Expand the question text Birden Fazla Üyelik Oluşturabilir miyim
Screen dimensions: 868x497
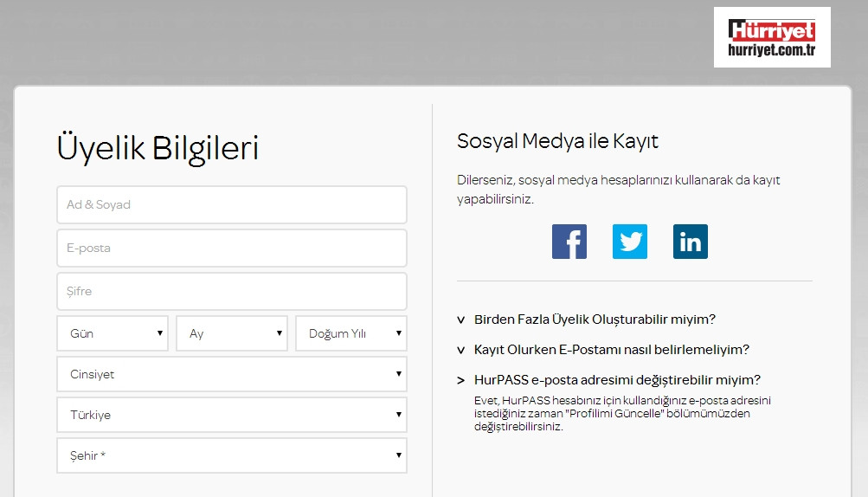click(595, 319)
